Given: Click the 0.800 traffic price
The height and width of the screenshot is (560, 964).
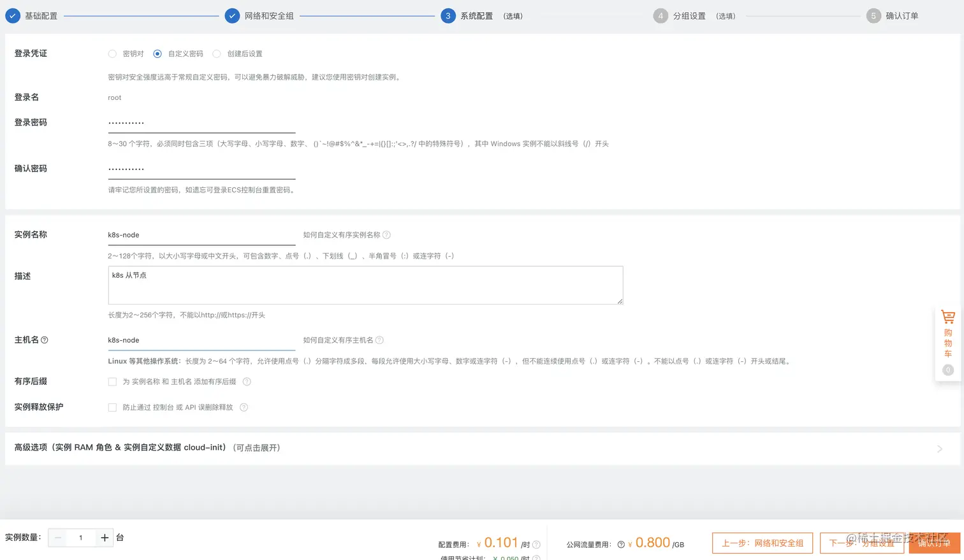Looking at the screenshot, I should 653,542.
